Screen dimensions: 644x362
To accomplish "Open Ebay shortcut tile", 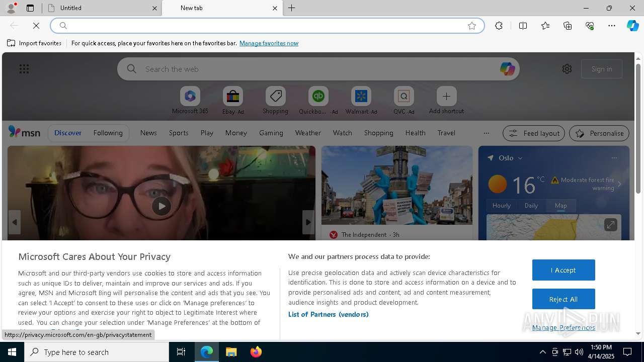I will (233, 101).
